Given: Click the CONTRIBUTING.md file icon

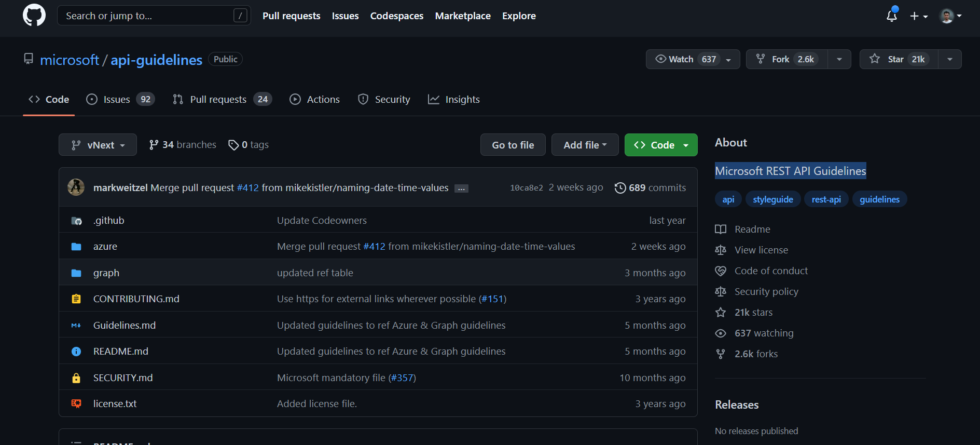Looking at the screenshot, I should click(76, 299).
